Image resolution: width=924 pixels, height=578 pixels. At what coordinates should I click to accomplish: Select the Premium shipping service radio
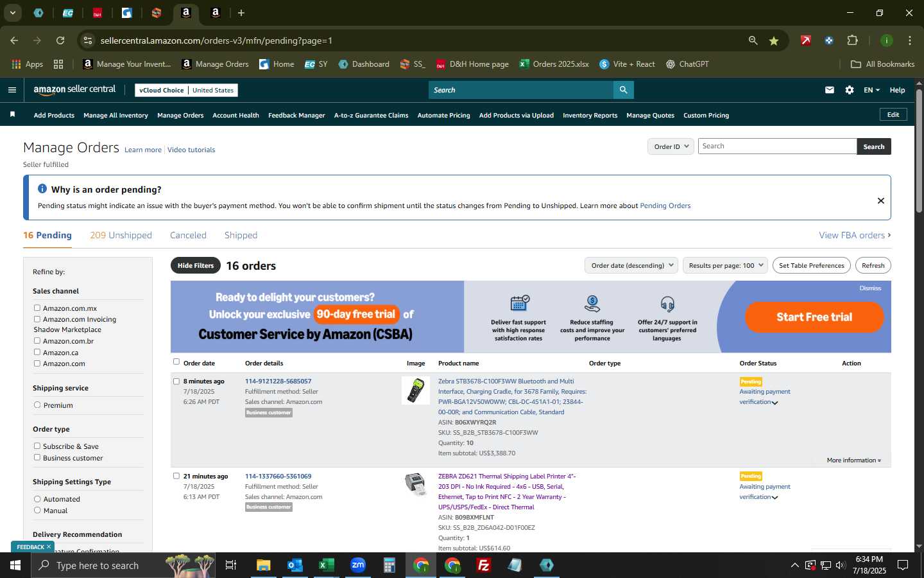click(x=37, y=405)
